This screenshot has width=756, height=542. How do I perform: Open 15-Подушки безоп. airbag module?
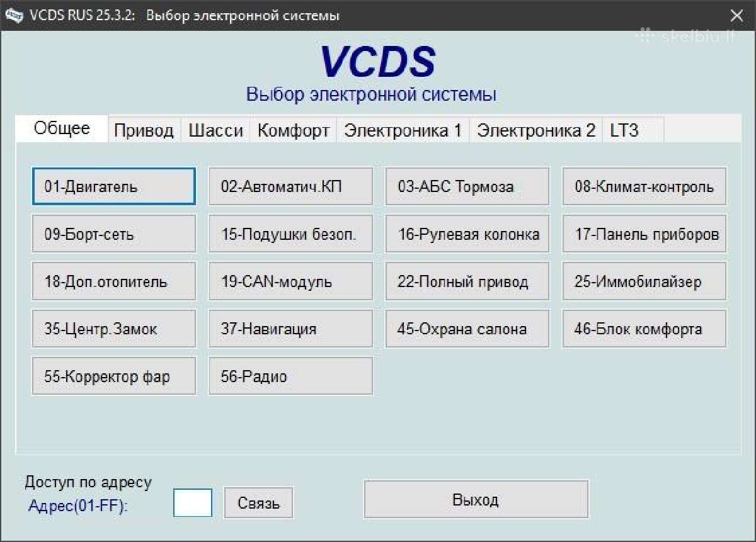pyautogui.click(x=290, y=234)
